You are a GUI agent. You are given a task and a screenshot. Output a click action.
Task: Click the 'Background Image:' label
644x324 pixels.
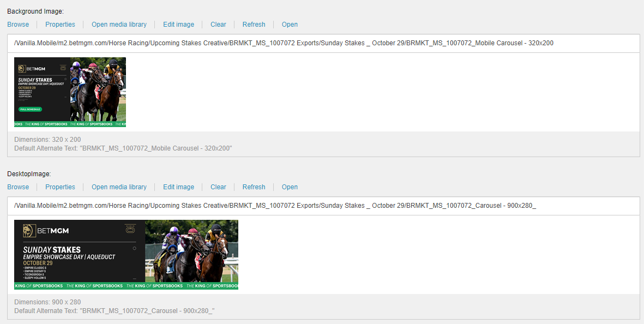click(x=35, y=11)
